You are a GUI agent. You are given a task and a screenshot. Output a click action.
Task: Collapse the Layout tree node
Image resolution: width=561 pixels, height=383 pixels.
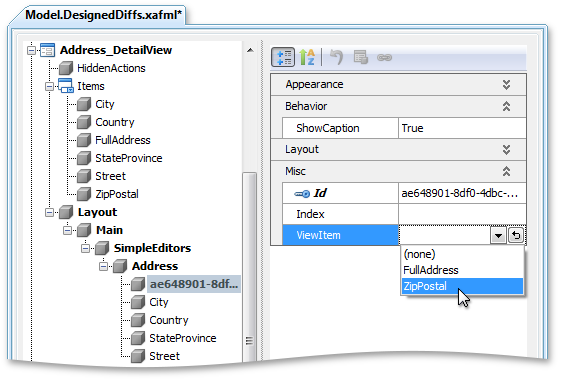(x=49, y=212)
